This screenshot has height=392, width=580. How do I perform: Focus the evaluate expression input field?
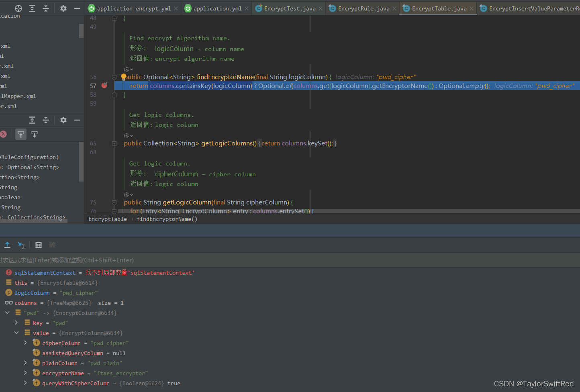coord(290,260)
